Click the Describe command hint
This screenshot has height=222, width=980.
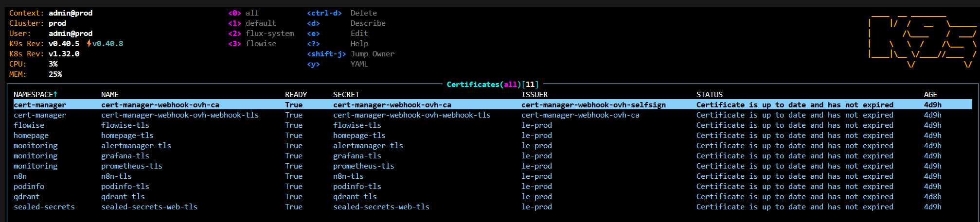pos(368,23)
